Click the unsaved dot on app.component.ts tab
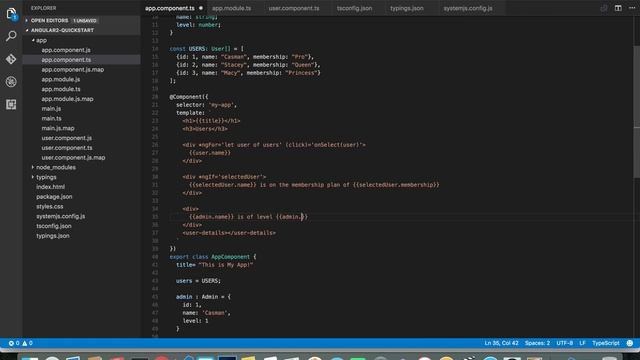Viewport: 640px width, 360px height. point(201,8)
